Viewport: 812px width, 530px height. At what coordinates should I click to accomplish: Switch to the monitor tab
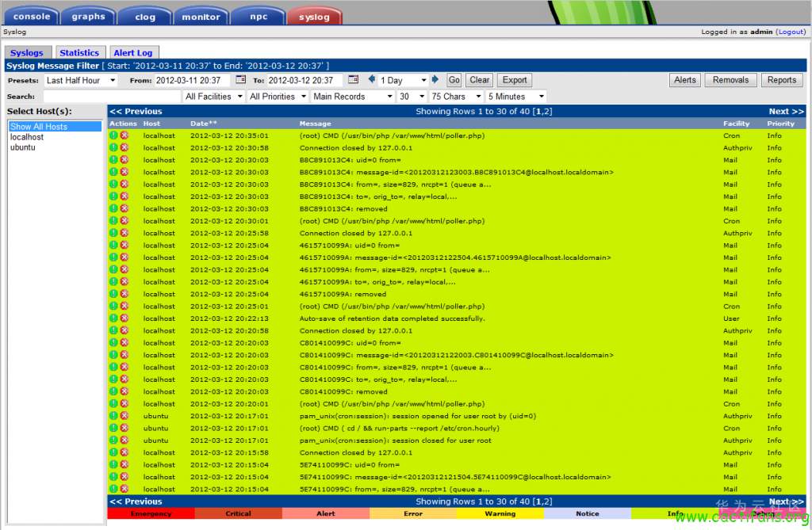pos(201,17)
